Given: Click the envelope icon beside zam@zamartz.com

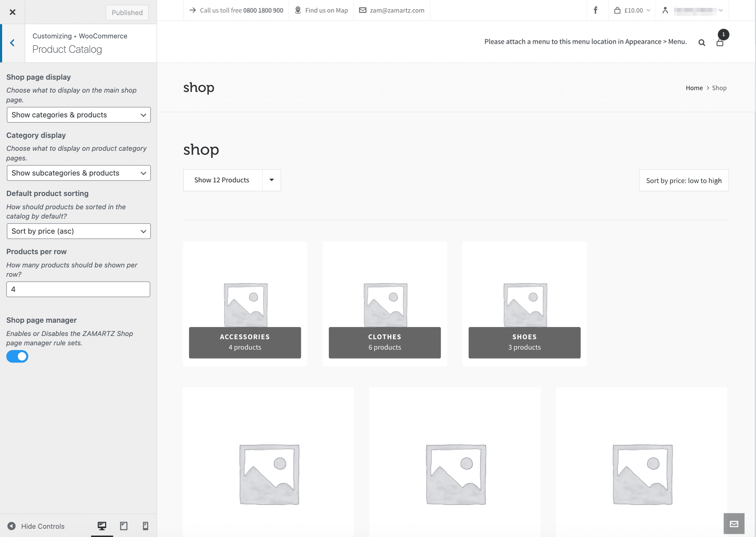Looking at the screenshot, I should pos(363,10).
